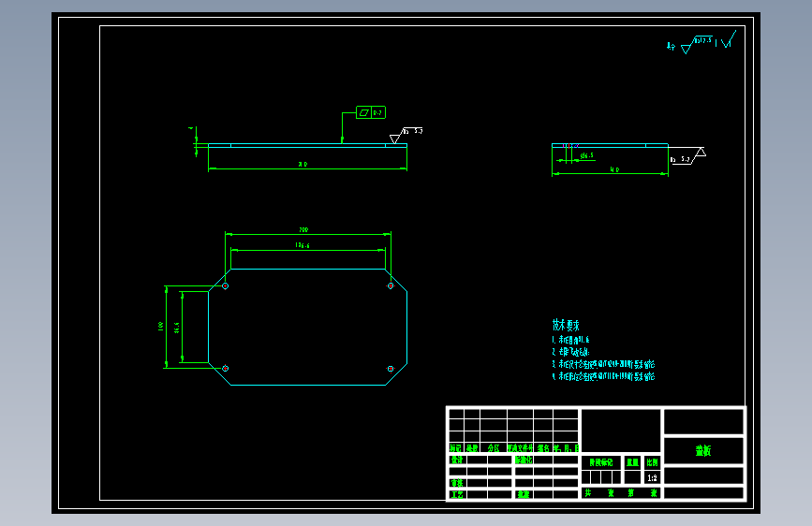Click the 分区 column header
This screenshot has width=812, height=526.
click(x=494, y=447)
